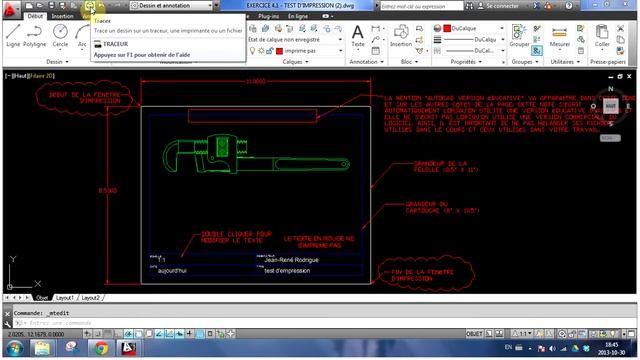
Task: Open the Windows Start button
Action: [14, 348]
